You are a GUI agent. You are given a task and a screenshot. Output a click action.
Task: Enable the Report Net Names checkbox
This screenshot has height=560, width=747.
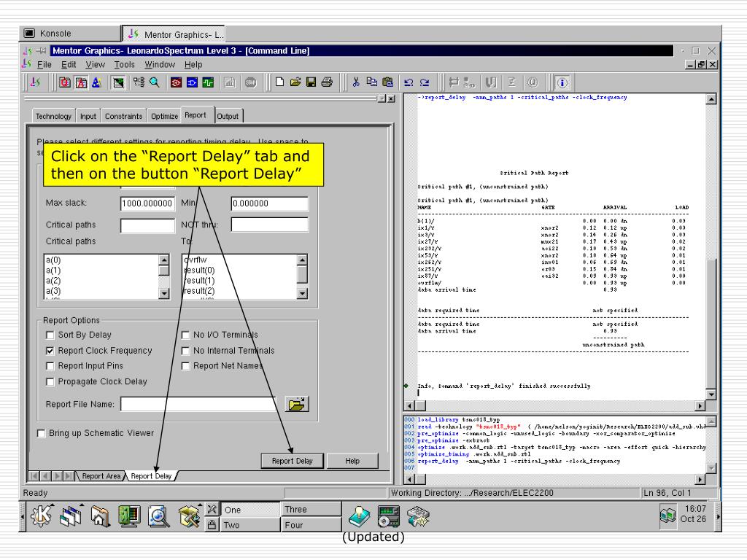[x=185, y=366]
